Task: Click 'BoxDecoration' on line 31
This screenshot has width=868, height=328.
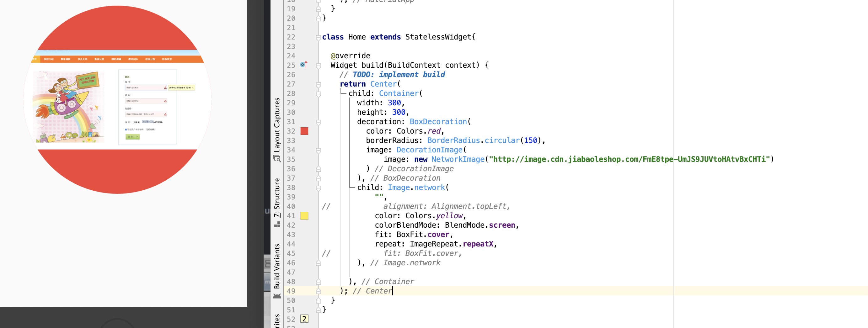Action: pos(438,122)
